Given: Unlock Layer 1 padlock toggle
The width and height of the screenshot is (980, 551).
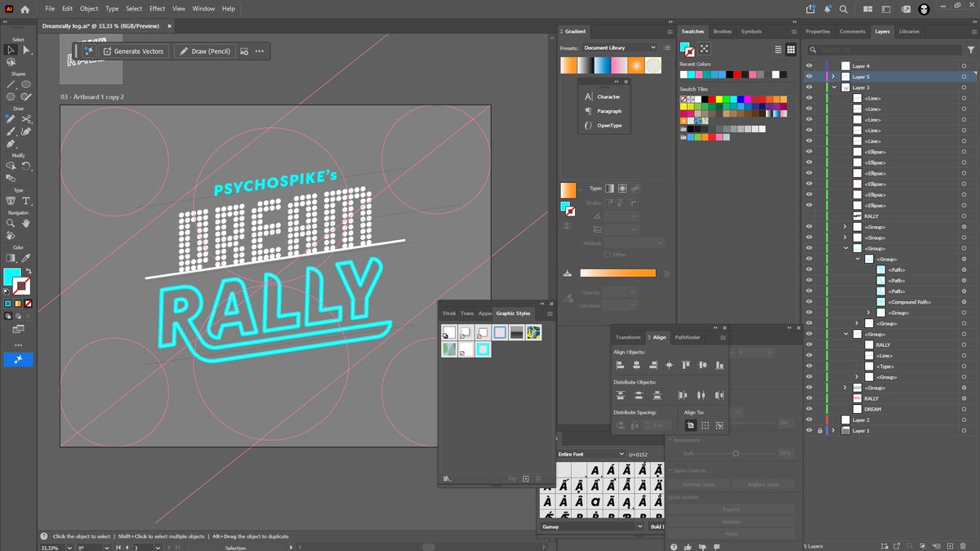Looking at the screenshot, I should (819, 431).
